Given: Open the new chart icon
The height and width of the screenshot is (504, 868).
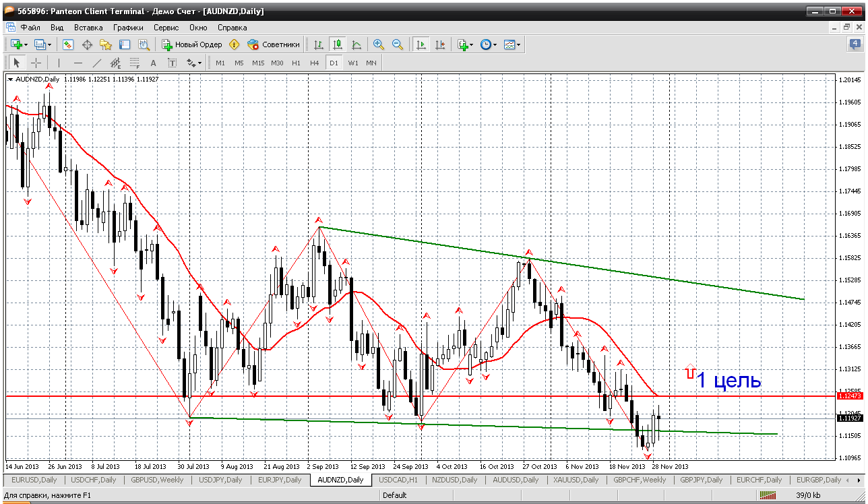Looking at the screenshot, I should [x=16, y=44].
